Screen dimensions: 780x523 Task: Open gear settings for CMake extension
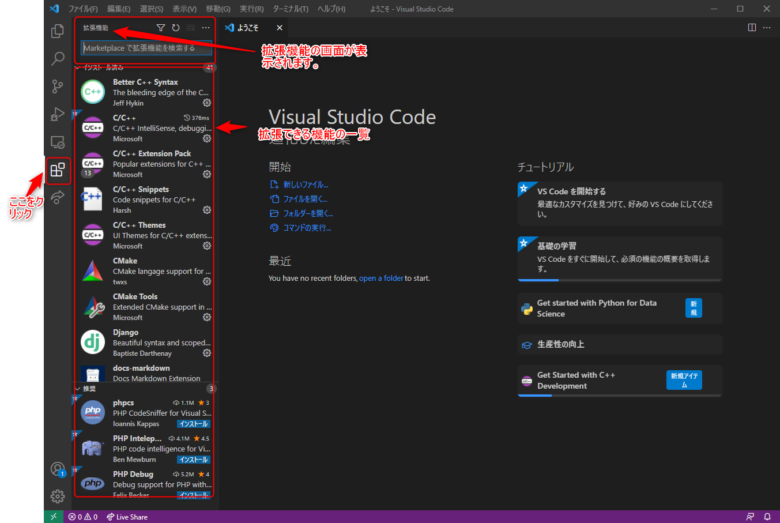pos(207,282)
